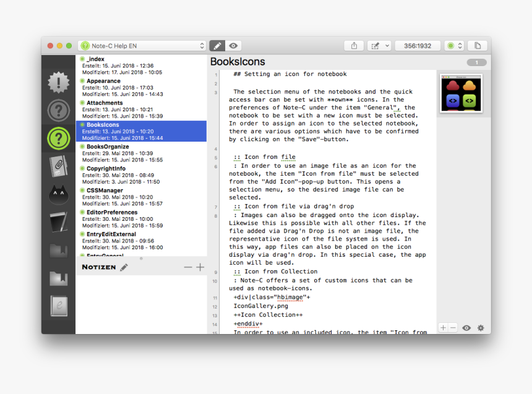Click the copy documents icon in toolbar
Screen dimensions: 532x394
click(x=478, y=46)
